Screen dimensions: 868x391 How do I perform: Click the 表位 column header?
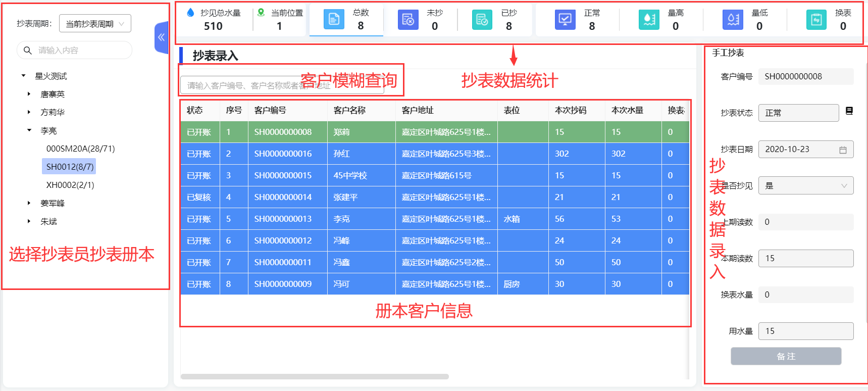(523, 110)
